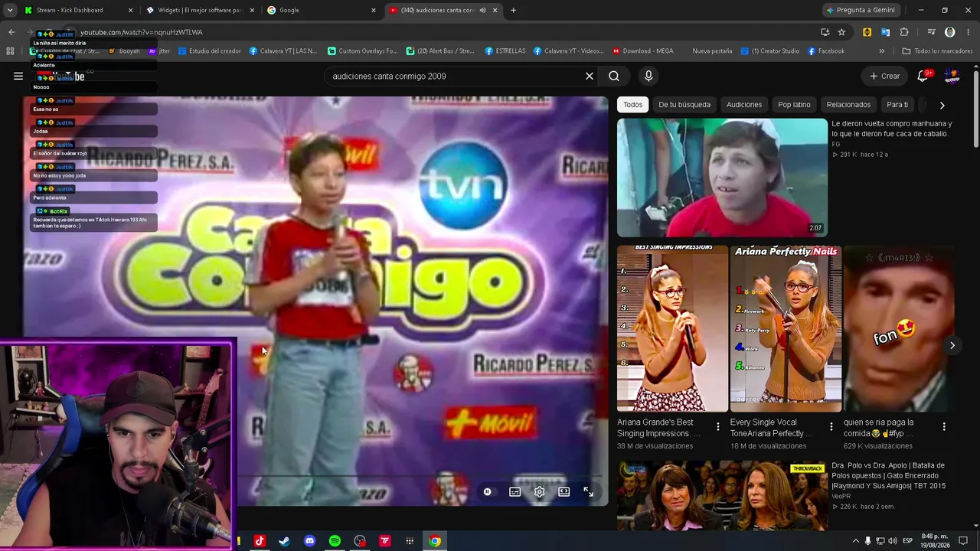The height and width of the screenshot is (551, 980).
Task: Open the YouTube guide hamburger menu
Action: 18,76
